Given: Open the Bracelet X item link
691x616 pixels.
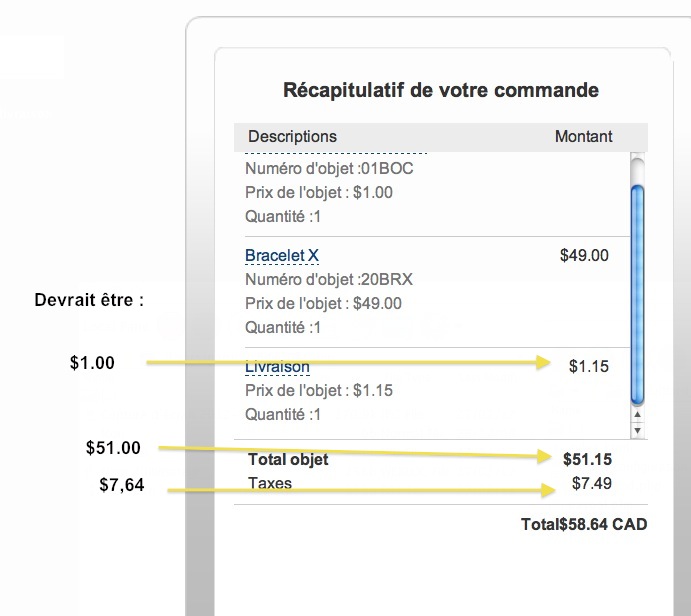Looking at the screenshot, I should [281, 256].
